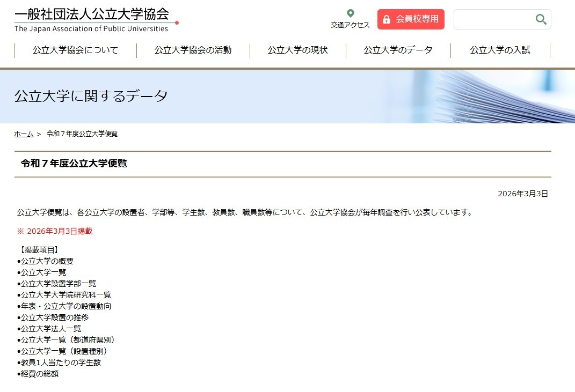This screenshot has width=575, height=392.
Task: Select 公立大学設置の推移
Action: pyautogui.click(x=54, y=317)
